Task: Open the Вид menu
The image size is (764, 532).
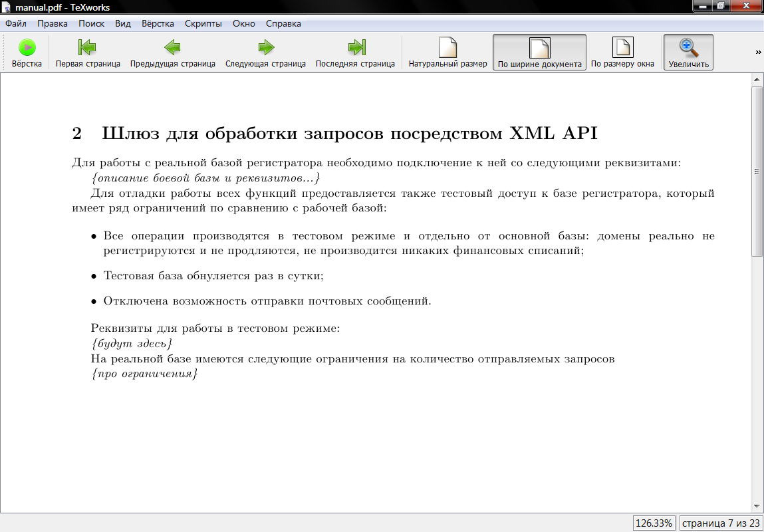Action: tap(123, 23)
